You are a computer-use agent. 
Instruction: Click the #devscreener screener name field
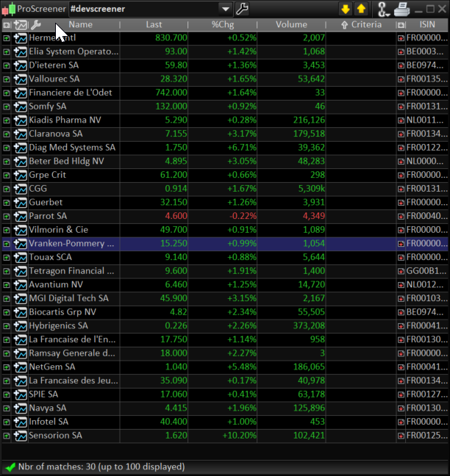(144, 9)
